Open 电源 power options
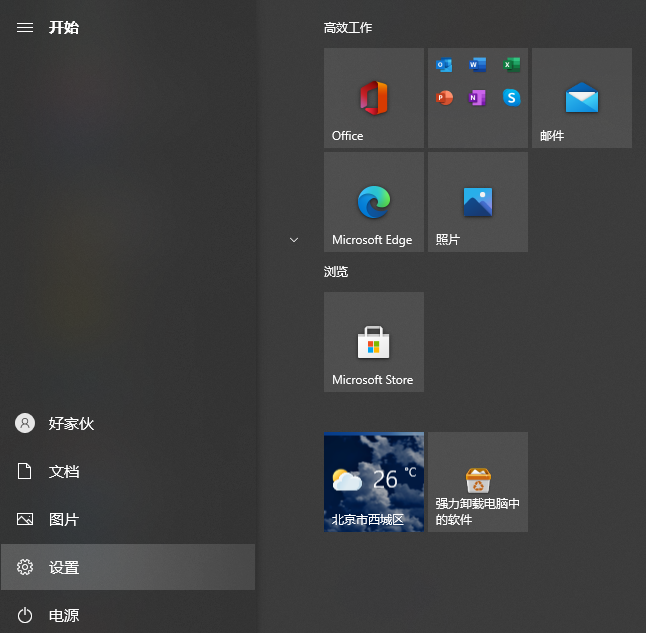Image resolution: width=646 pixels, height=633 pixels. [x=128, y=615]
